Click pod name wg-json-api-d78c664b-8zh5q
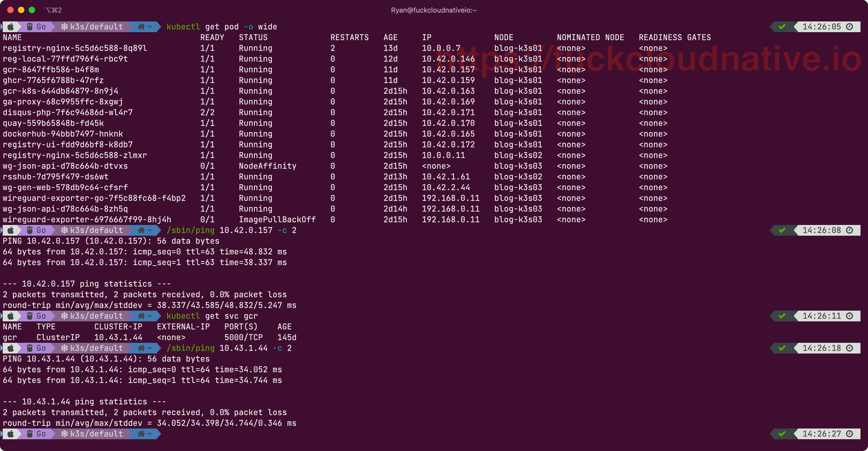The image size is (868, 451). pyautogui.click(x=65, y=209)
